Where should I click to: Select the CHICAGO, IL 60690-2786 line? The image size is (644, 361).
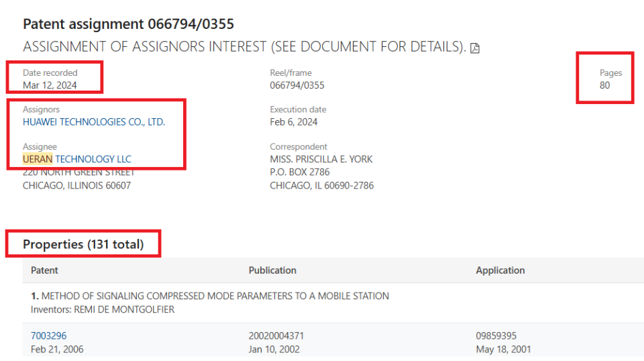[321, 186]
